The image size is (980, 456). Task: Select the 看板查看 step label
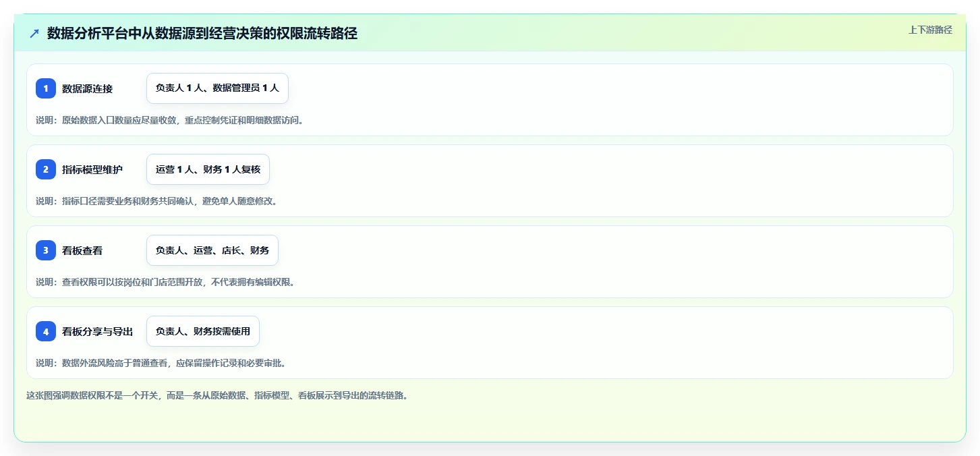[x=82, y=250]
